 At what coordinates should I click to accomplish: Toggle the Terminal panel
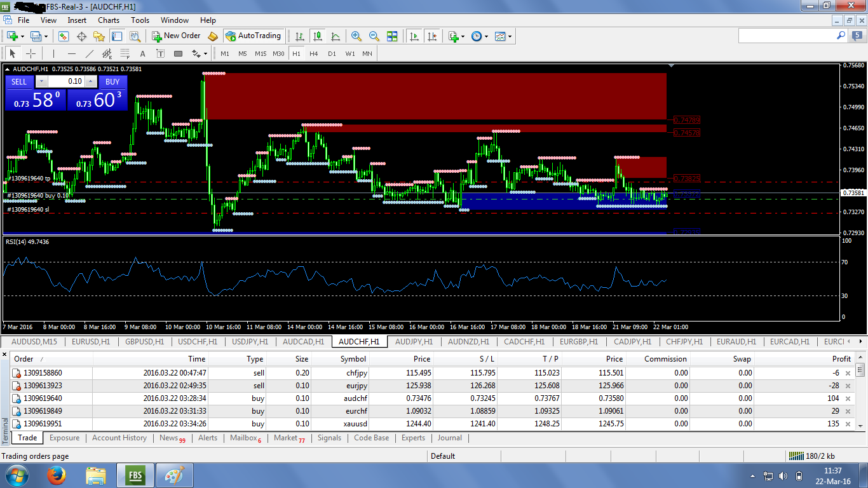point(118,36)
